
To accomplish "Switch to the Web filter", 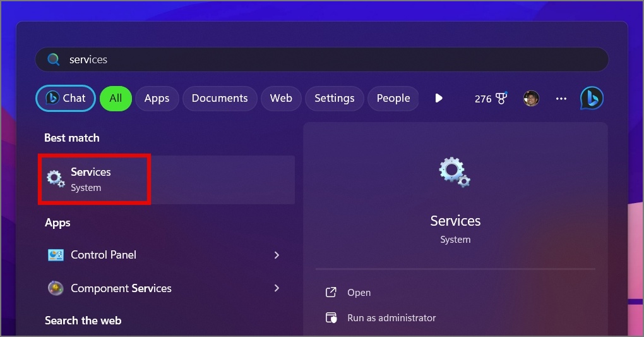I will pyautogui.click(x=281, y=99).
